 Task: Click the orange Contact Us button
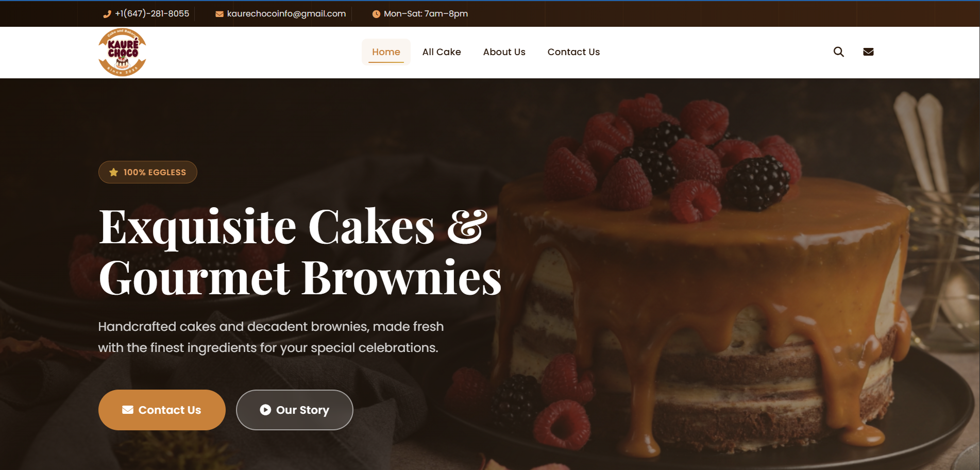pyautogui.click(x=162, y=410)
